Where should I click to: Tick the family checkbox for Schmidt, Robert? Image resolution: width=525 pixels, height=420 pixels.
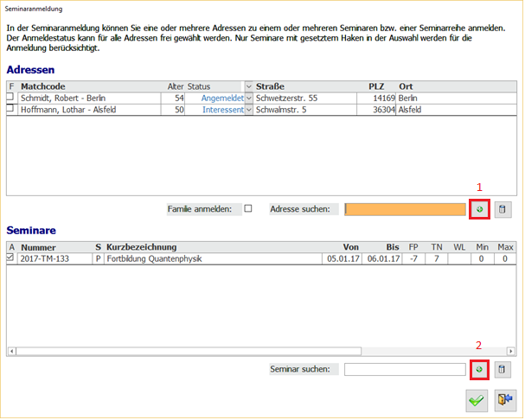[x=11, y=99]
